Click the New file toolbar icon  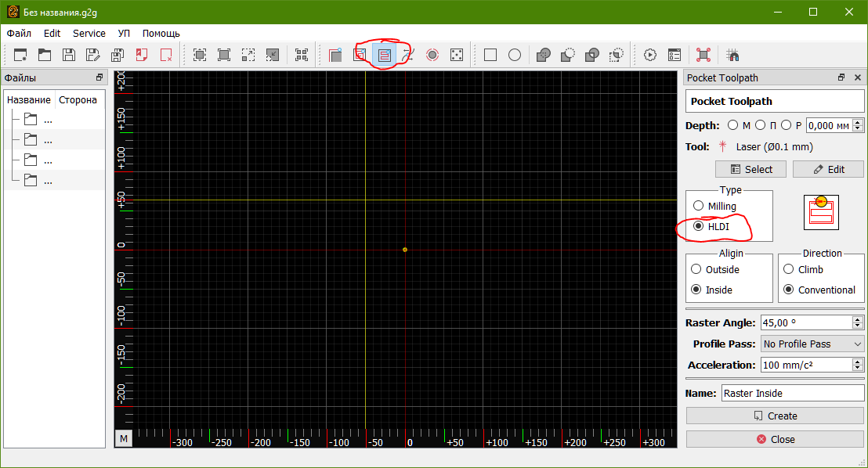click(x=20, y=55)
